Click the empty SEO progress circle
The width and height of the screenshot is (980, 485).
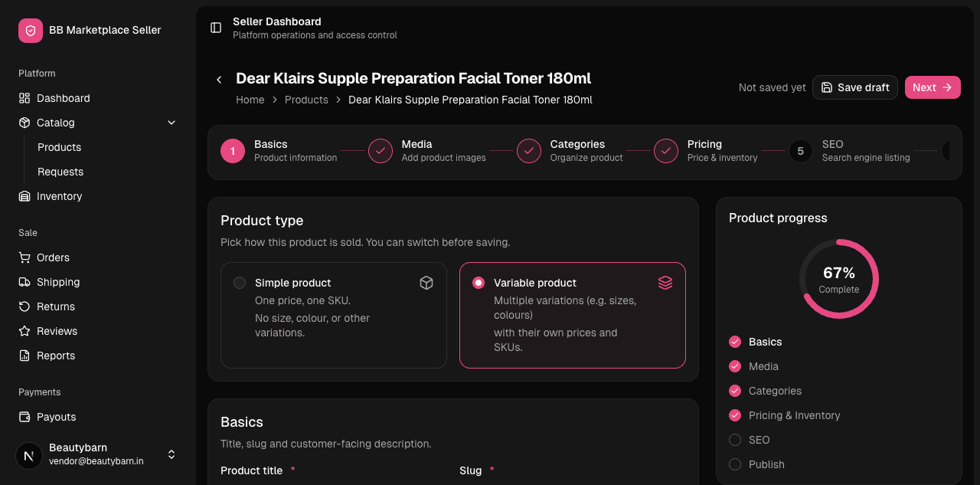(735, 440)
